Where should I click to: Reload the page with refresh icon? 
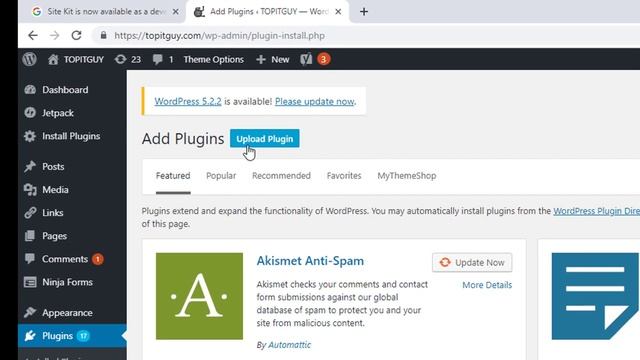pos(76,36)
